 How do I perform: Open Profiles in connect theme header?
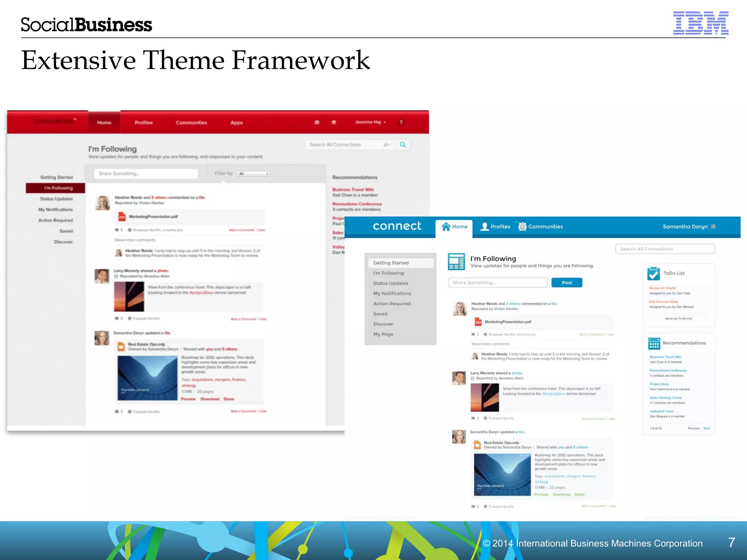pos(495,226)
